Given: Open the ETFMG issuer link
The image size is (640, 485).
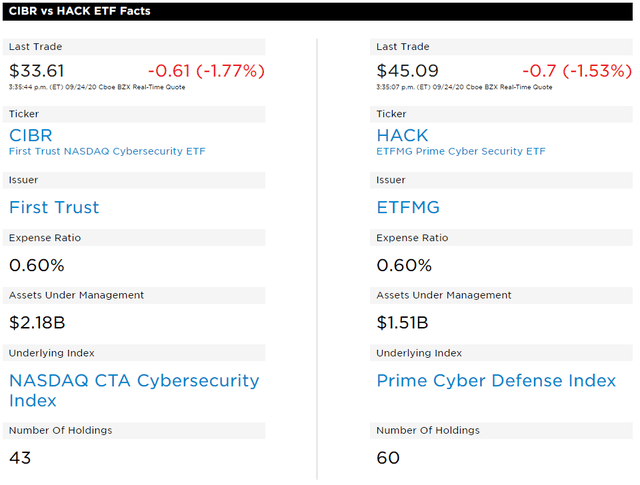Looking at the screenshot, I should click(x=408, y=207).
